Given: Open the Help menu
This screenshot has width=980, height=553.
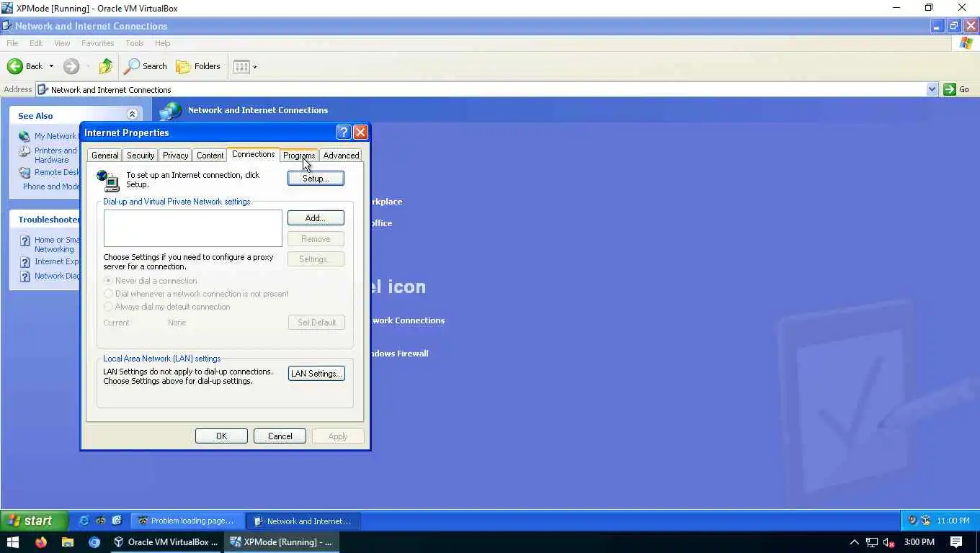Looking at the screenshot, I should click(163, 43).
